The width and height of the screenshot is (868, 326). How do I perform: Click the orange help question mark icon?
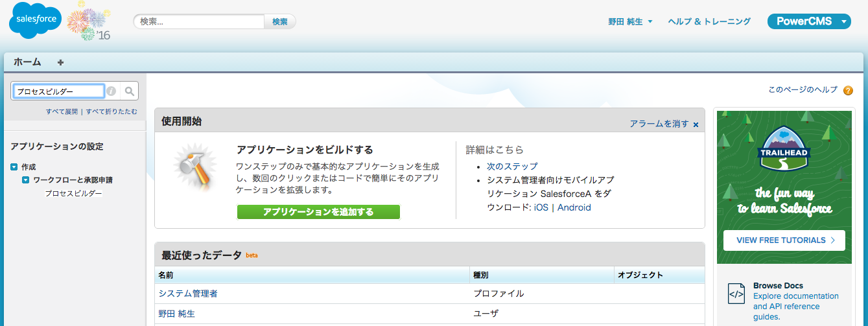[x=848, y=90]
